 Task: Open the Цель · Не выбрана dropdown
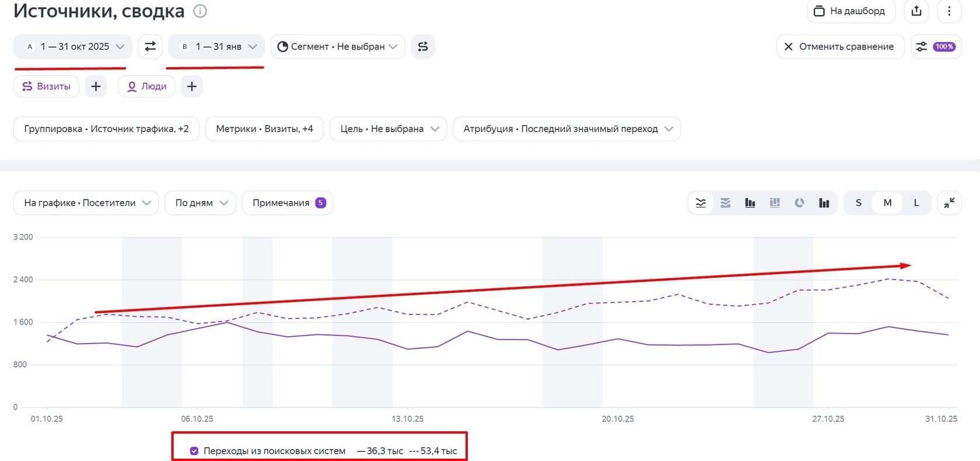click(x=388, y=129)
